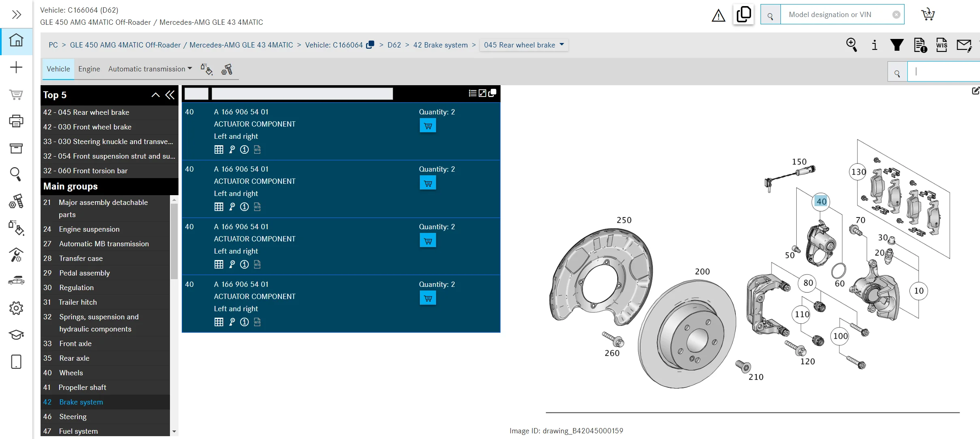The height and width of the screenshot is (439, 980).
Task: Click highlighted callout 40 in drawing
Action: click(x=821, y=201)
